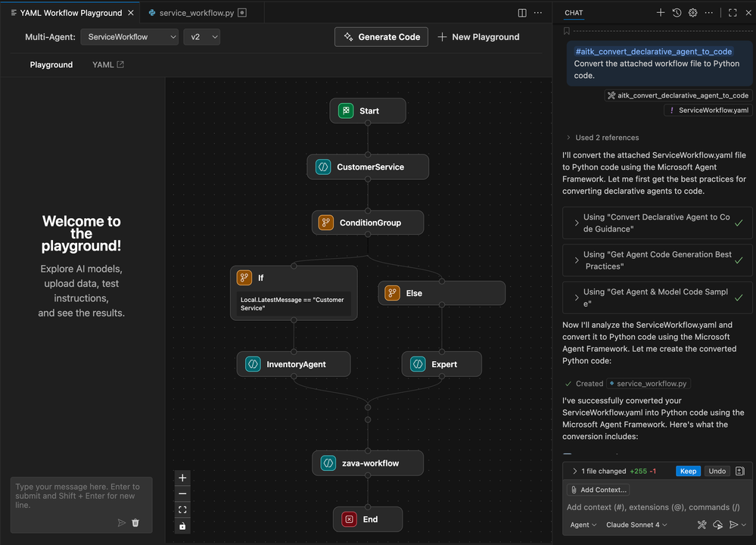Viewport: 756px width, 545px height.
Task: Clear playground chat with trash icon
Action: click(x=135, y=523)
